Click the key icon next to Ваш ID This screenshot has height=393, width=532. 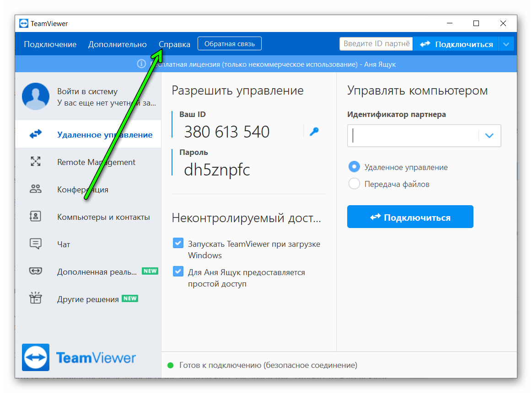coord(314,132)
